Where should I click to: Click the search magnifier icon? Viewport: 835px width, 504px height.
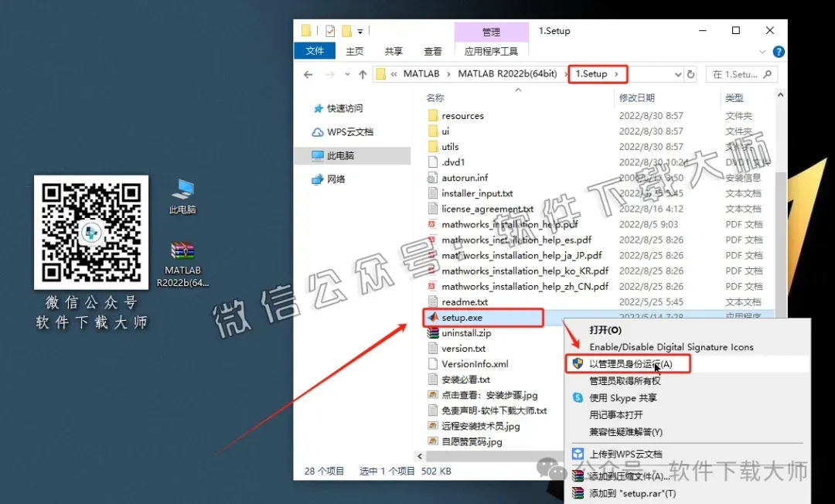pos(768,74)
